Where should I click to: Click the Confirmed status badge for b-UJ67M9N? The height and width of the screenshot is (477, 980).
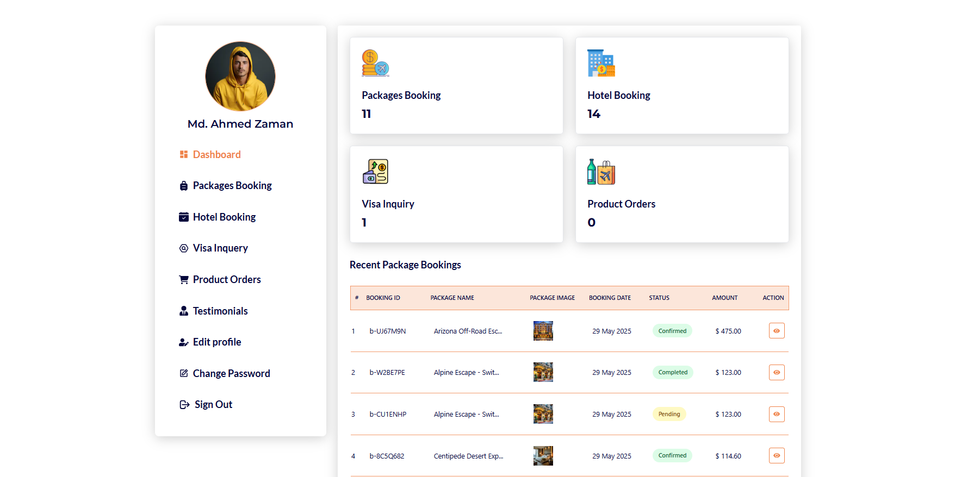pos(672,331)
